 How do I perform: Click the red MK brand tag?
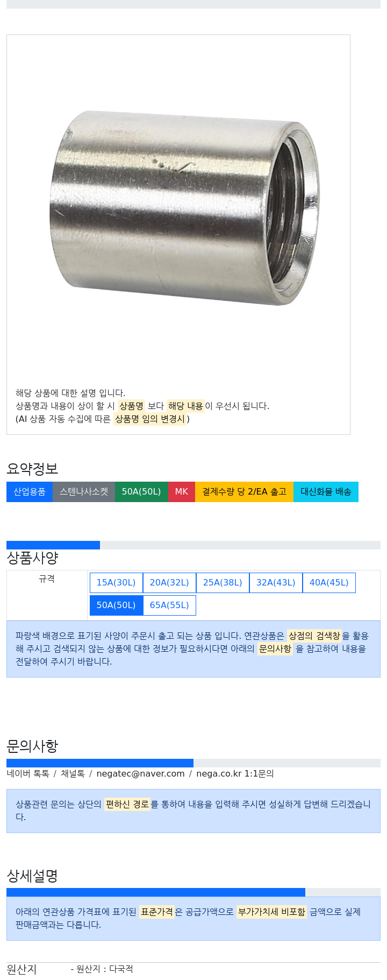[x=182, y=492]
